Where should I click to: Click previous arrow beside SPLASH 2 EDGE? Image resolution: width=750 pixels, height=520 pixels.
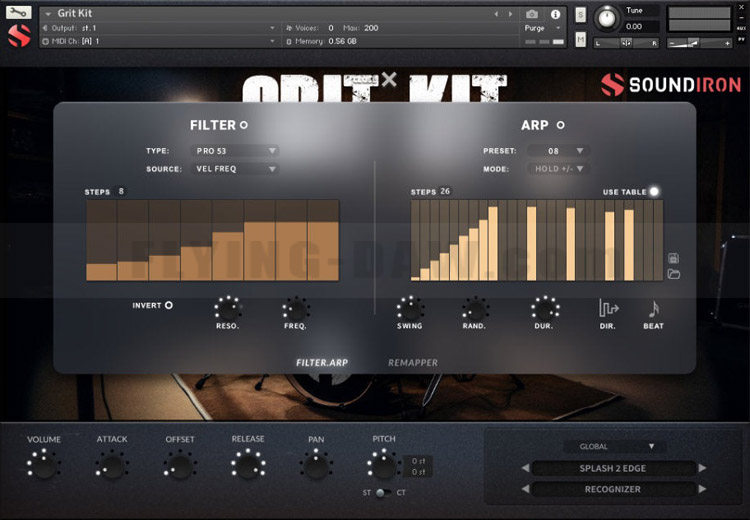click(525, 468)
